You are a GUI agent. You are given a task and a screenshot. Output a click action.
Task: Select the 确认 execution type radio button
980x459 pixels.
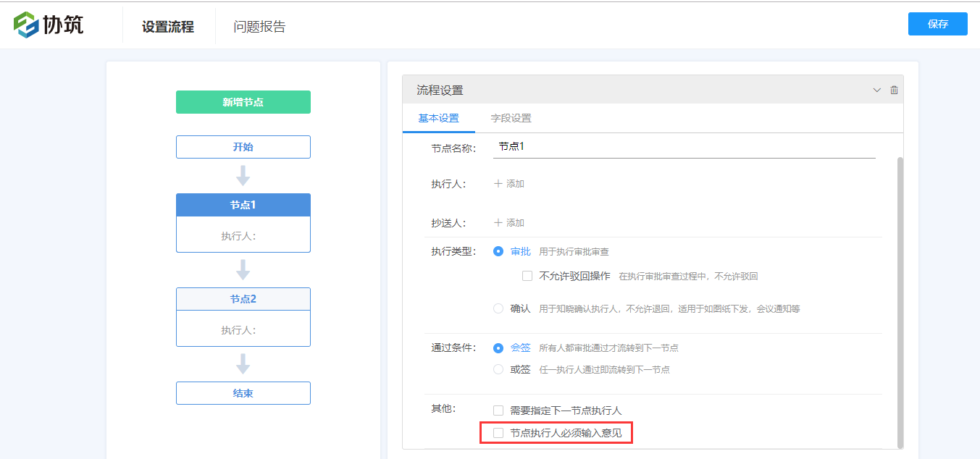[498, 308]
